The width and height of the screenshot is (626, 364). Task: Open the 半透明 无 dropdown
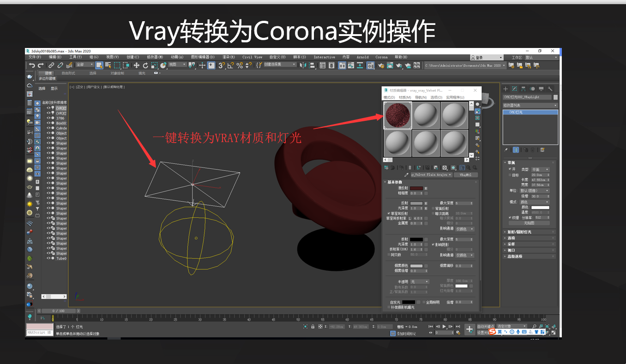click(x=420, y=281)
